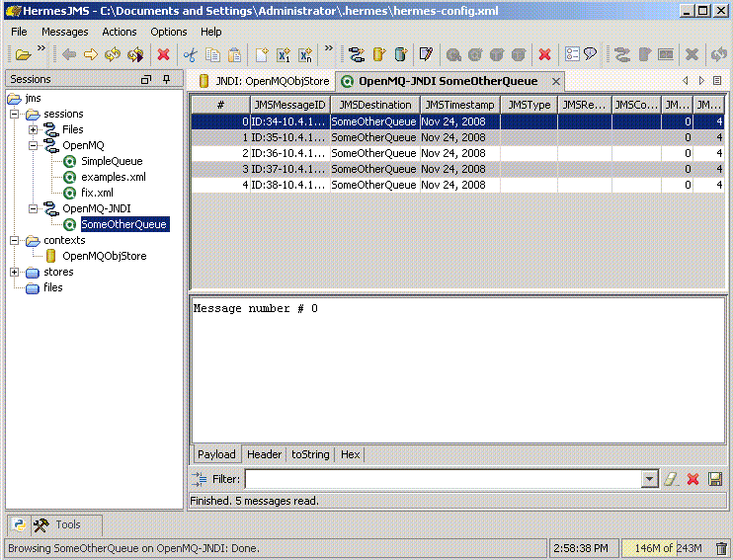
Task: Click the trash can garbage collect icon
Action: pyautogui.click(x=721, y=548)
